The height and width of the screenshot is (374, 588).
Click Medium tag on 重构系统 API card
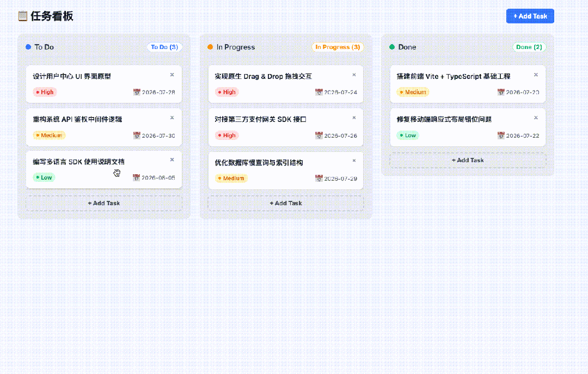(x=49, y=136)
